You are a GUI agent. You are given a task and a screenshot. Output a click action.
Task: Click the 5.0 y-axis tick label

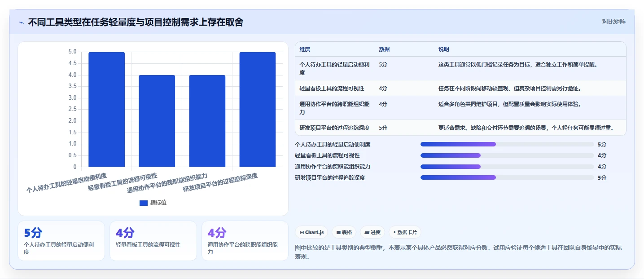72,52
